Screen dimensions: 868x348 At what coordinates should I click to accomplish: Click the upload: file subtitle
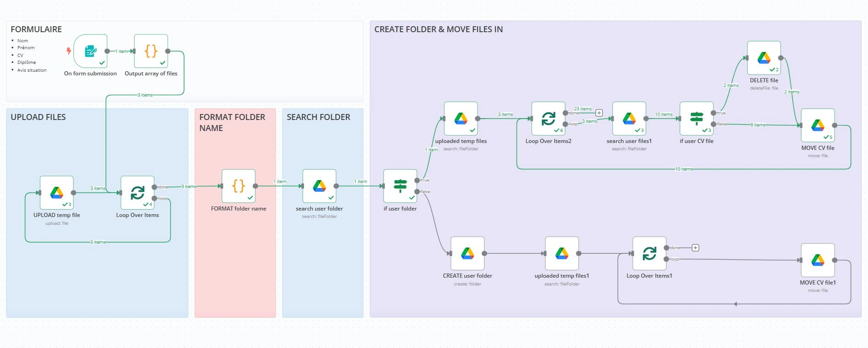[57, 223]
